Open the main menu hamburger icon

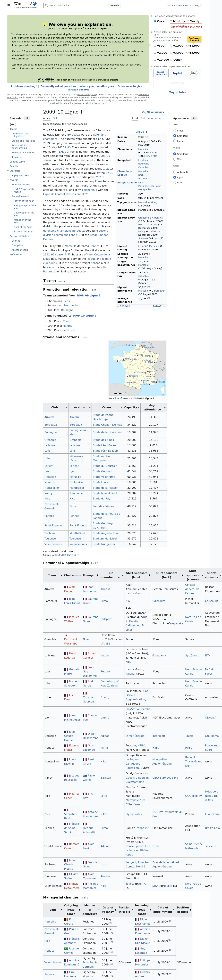tap(9, 6)
